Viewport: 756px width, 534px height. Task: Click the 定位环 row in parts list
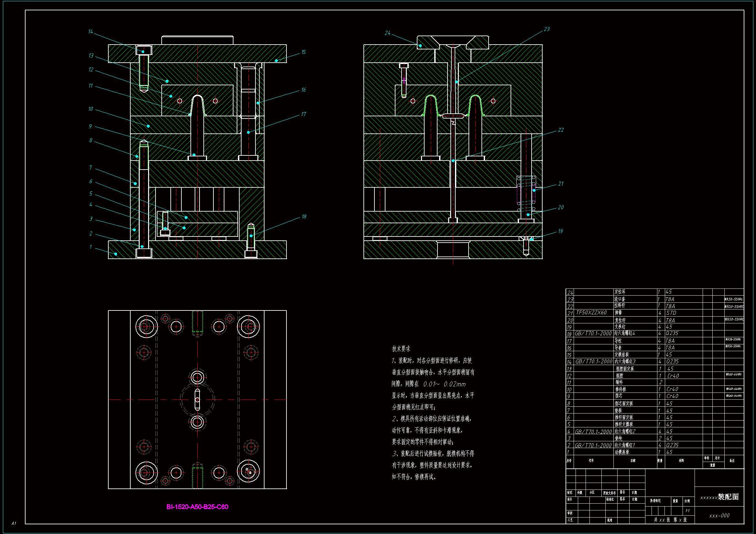(620, 292)
